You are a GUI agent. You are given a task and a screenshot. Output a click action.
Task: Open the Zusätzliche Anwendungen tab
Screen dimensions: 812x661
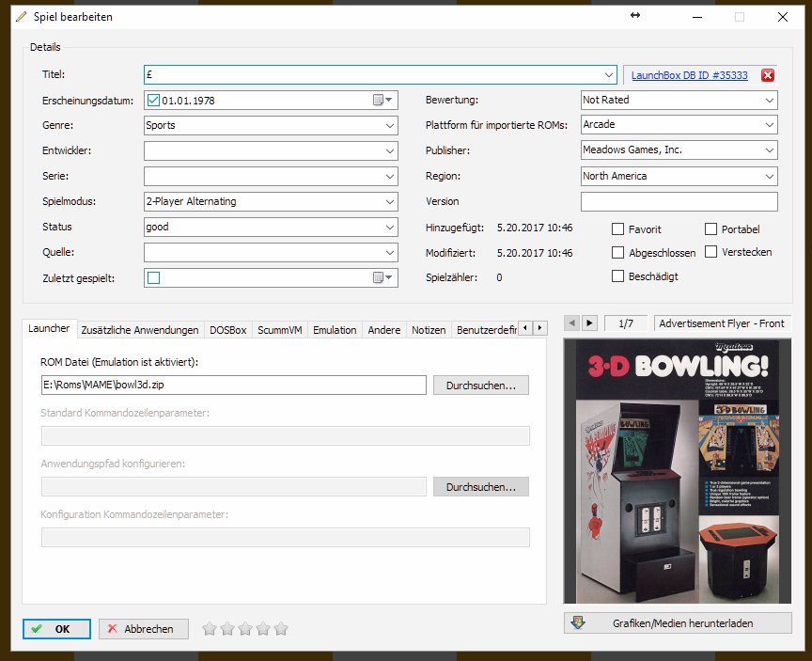coord(140,330)
